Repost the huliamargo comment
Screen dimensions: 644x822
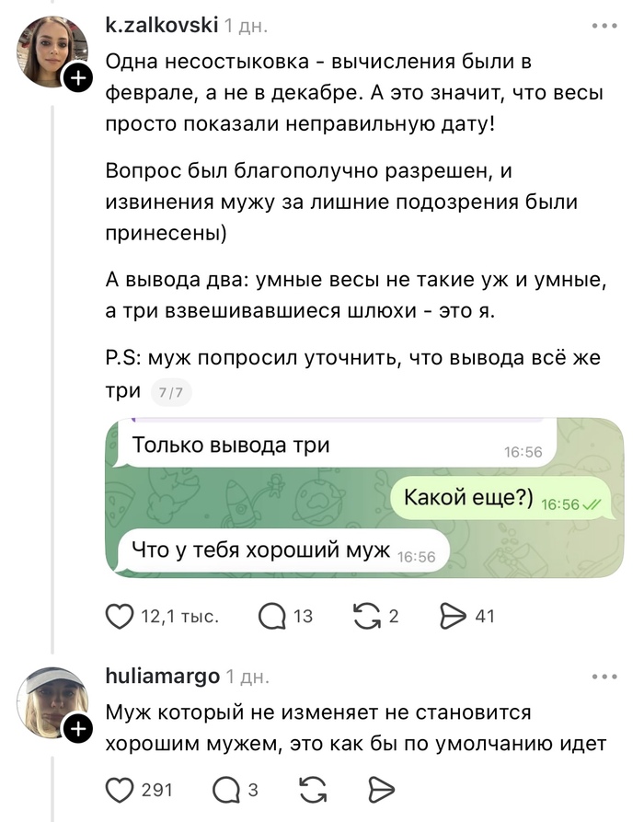click(x=313, y=789)
